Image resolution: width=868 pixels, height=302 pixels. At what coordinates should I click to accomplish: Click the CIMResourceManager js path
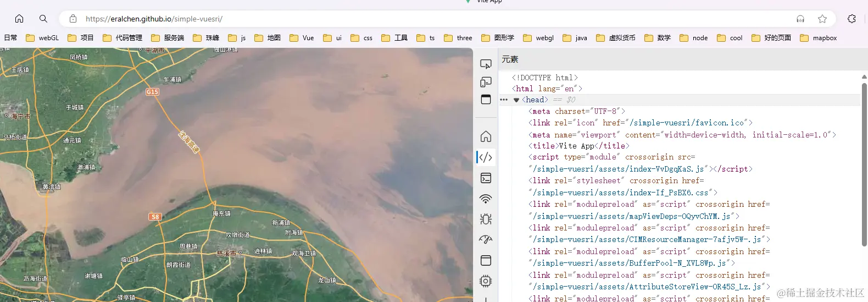click(647, 239)
